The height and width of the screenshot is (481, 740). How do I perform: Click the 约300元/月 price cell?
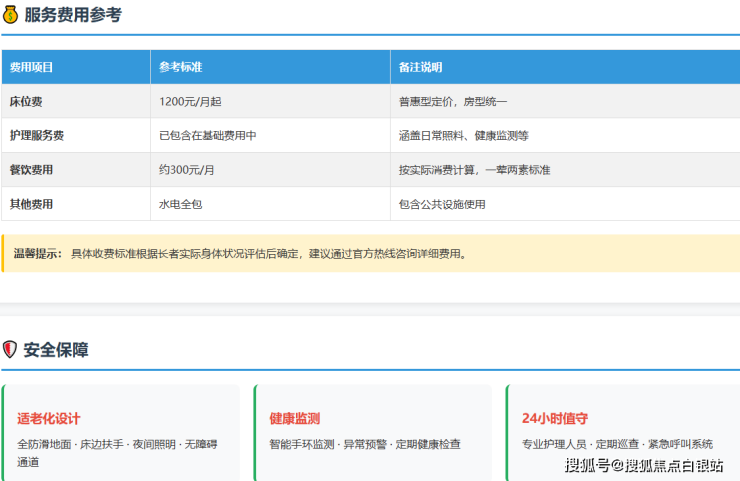(x=186, y=170)
